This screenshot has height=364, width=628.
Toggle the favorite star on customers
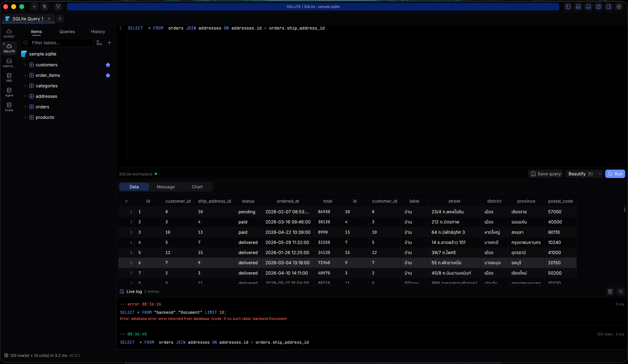coord(108,65)
